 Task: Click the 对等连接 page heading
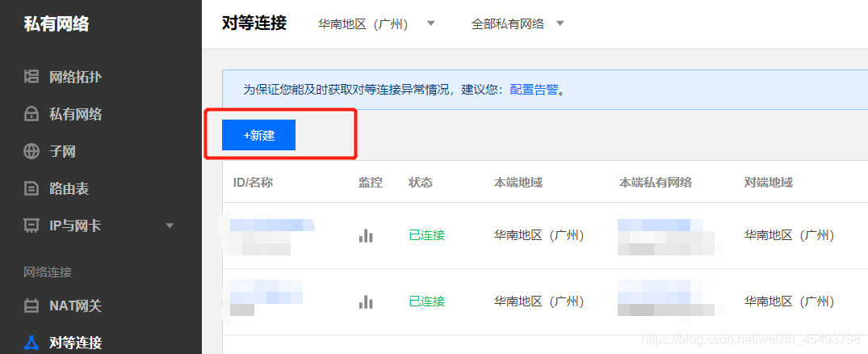click(x=254, y=23)
